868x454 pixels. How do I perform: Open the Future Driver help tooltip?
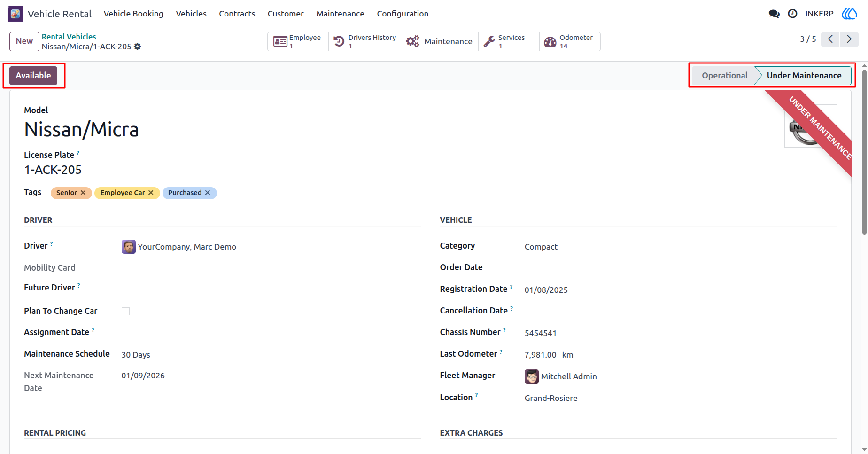tap(79, 285)
